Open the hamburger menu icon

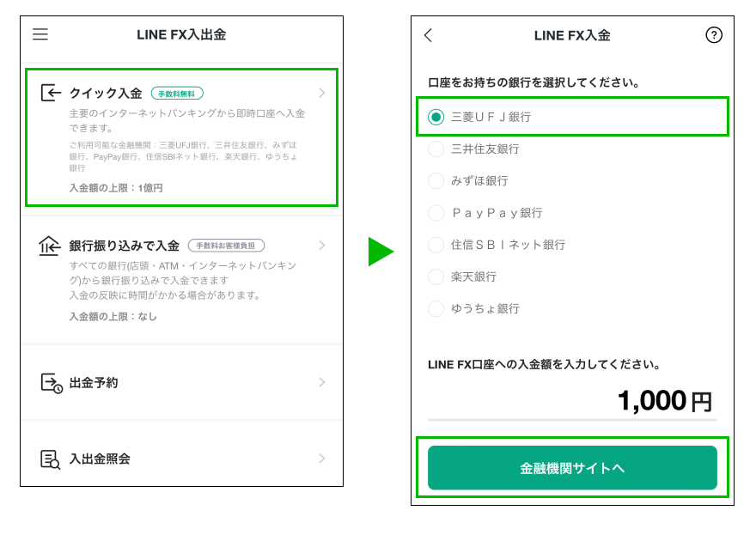click(x=40, y=34)
